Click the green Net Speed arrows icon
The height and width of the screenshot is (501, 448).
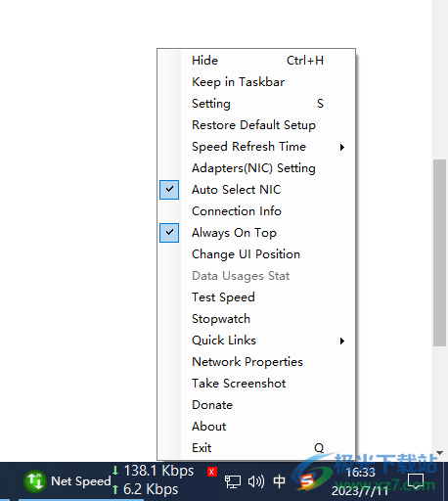(x=34, y=481)
